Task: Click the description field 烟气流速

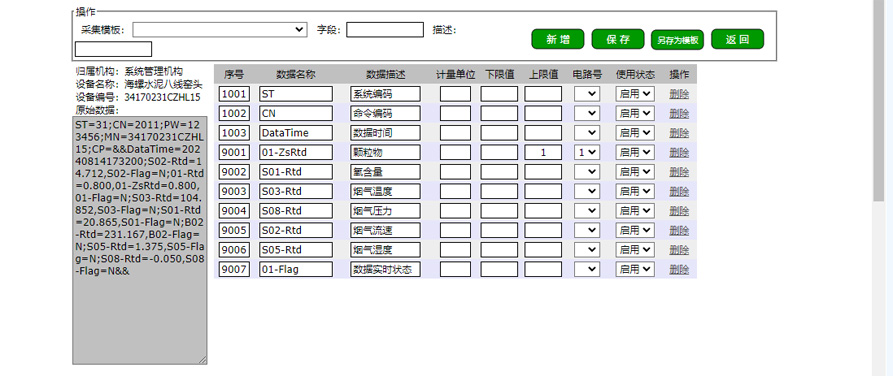Action: 386,230
